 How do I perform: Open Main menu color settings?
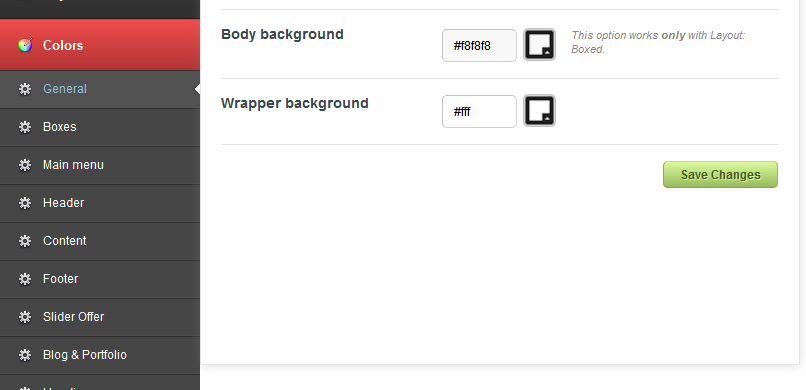click(100, 165)
